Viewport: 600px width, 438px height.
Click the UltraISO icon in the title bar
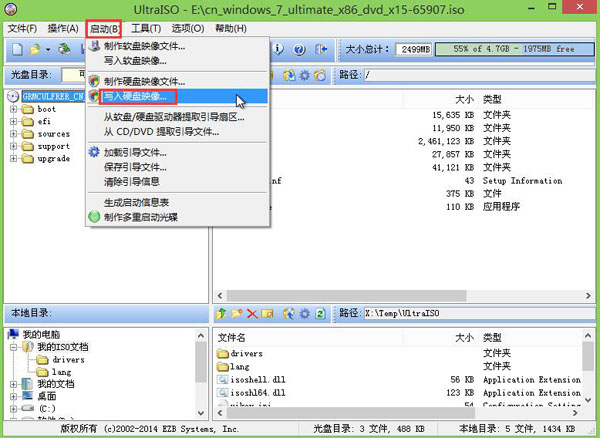coord(11,8)
